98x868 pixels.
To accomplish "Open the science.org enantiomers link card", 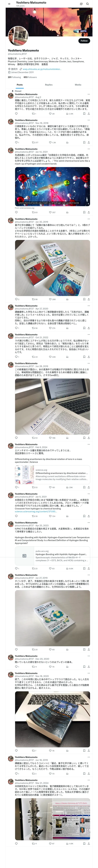I will tap(52, 475).
